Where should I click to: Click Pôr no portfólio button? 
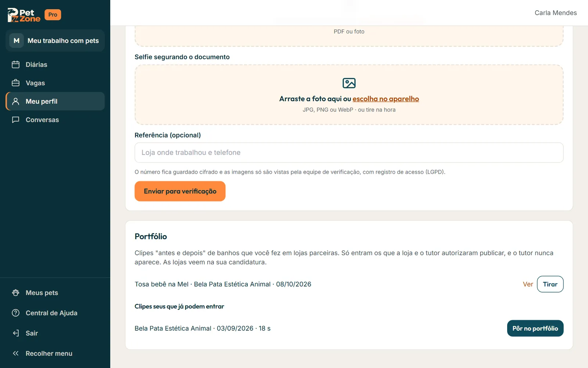point(535,328)
